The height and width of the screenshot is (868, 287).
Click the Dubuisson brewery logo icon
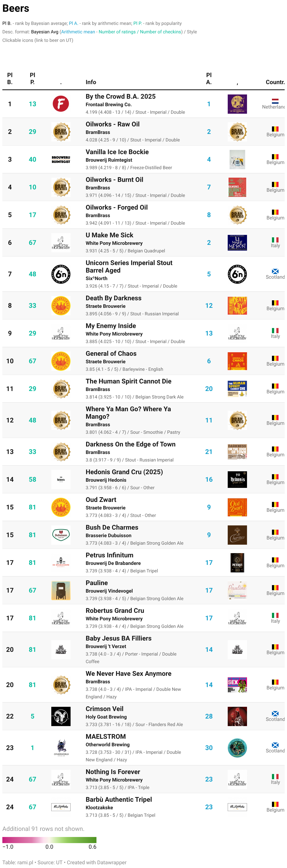pos(61,535)
